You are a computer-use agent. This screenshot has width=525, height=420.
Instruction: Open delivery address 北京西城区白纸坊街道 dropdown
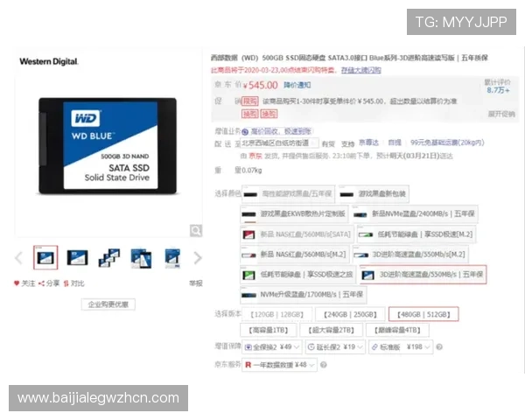coord(279,143)
